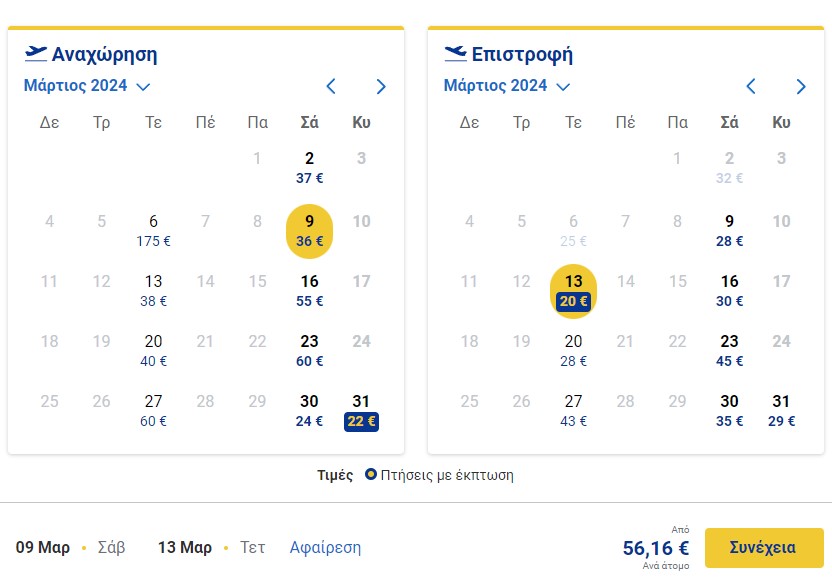Open the departure Μάρτιος 2024 month dropdown

pos(87,85)
